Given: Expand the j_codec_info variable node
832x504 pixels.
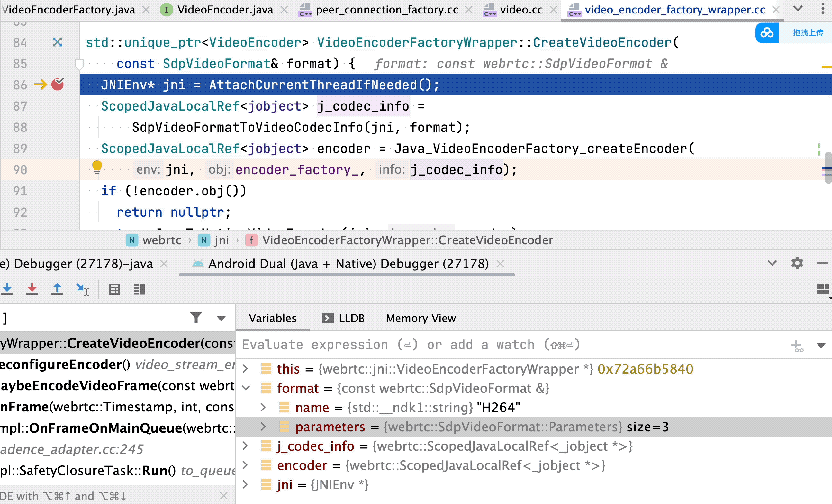Looking at the screenshot, I should point(246,446).
